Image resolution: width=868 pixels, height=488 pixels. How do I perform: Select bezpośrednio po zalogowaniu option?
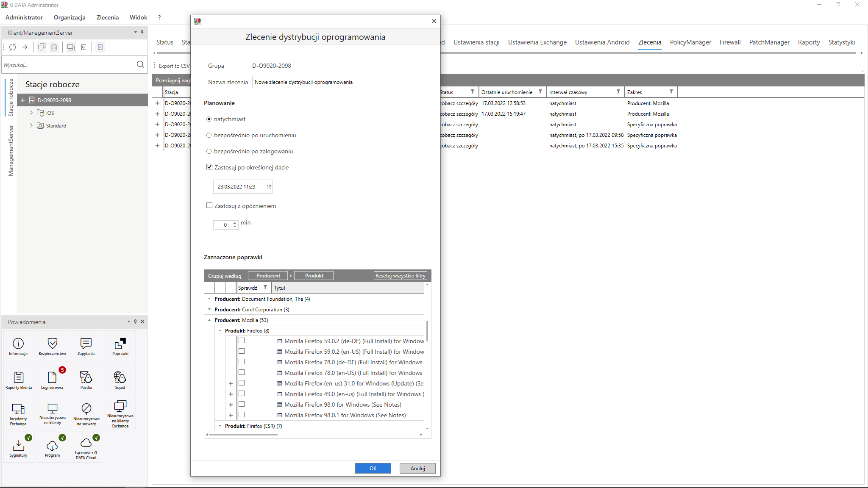[x=209, y=152]
